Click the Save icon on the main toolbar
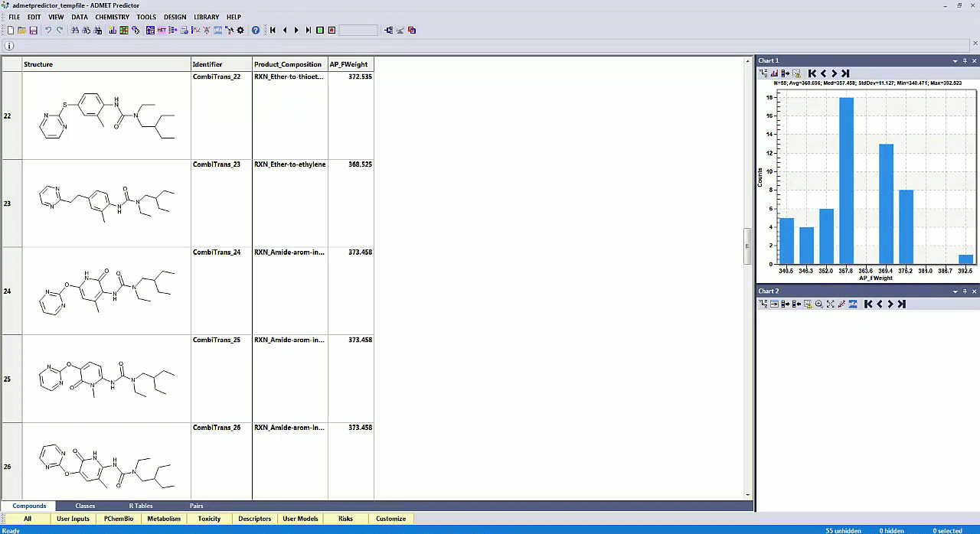 pos(33,30)
